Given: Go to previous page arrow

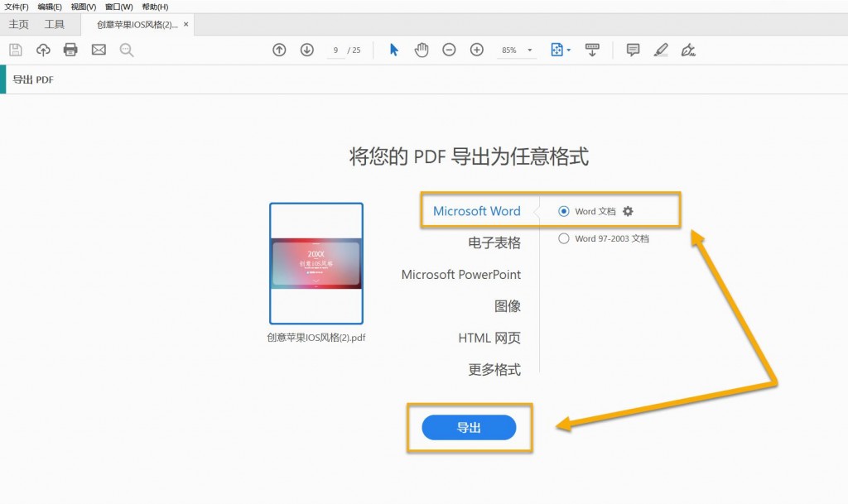Looking at the screenshot, I should point(279,50).
